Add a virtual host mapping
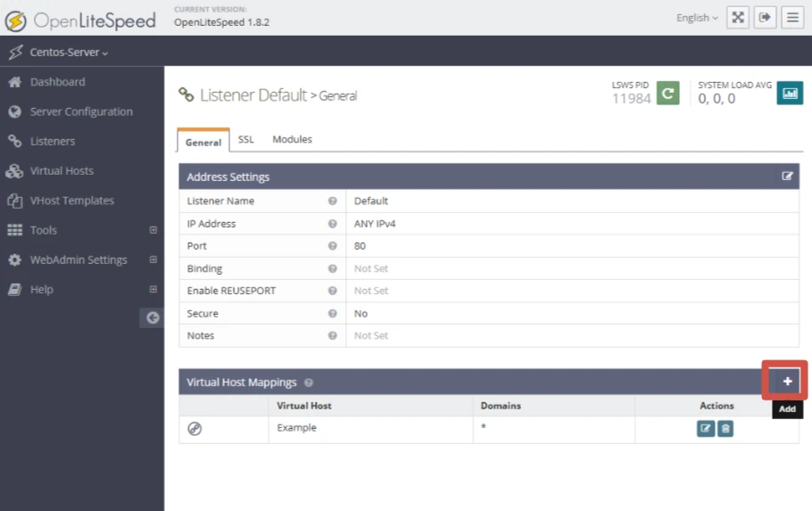Screen dimensions: 812x511 click(787, 382)
